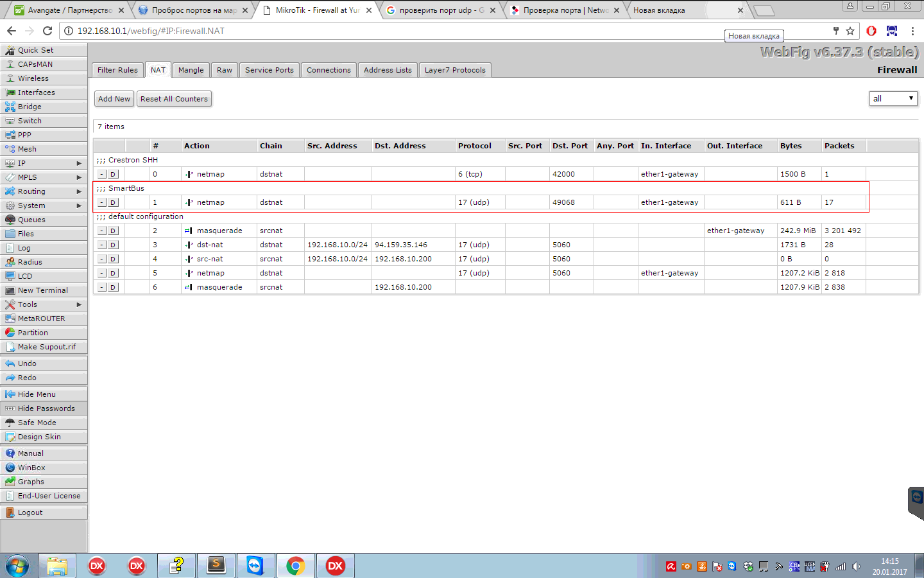
Task: Disable masquerade rule 6 with D button
Action: coord(113,287)
